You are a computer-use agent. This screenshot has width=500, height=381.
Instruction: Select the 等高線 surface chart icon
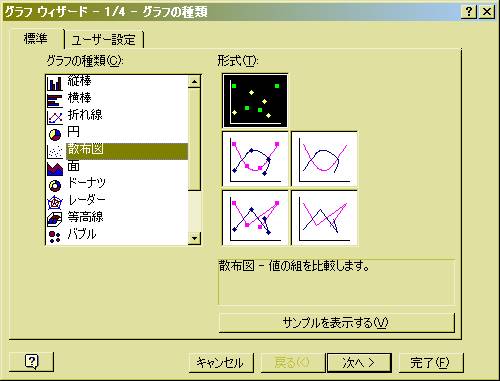click(x=55, y=220)
